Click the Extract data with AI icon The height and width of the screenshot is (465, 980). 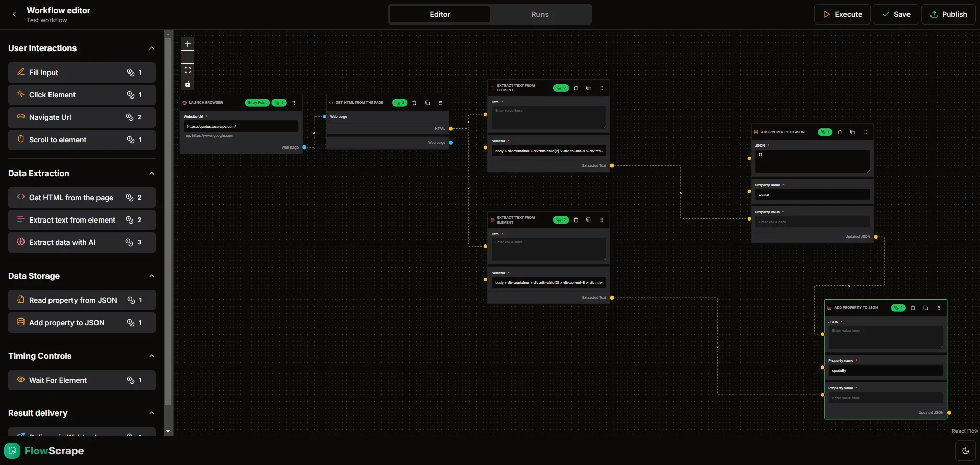click(x=21, y=242)
